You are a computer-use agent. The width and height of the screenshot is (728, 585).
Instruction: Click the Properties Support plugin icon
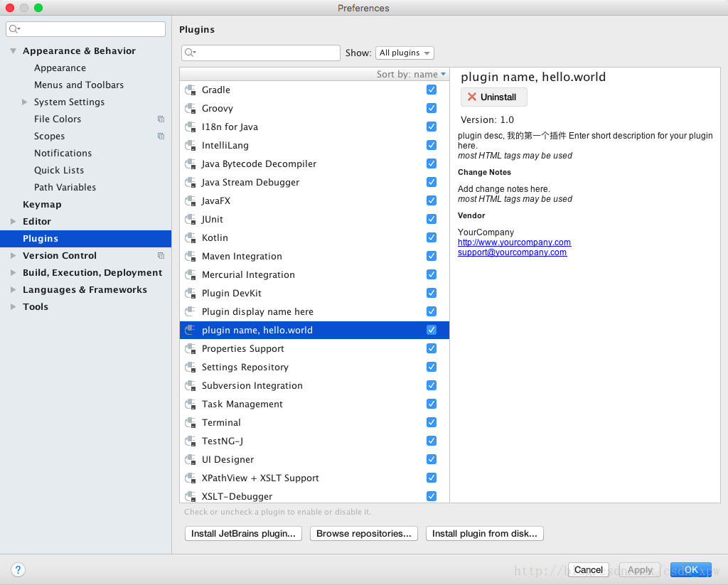click(x=191, y=349)
